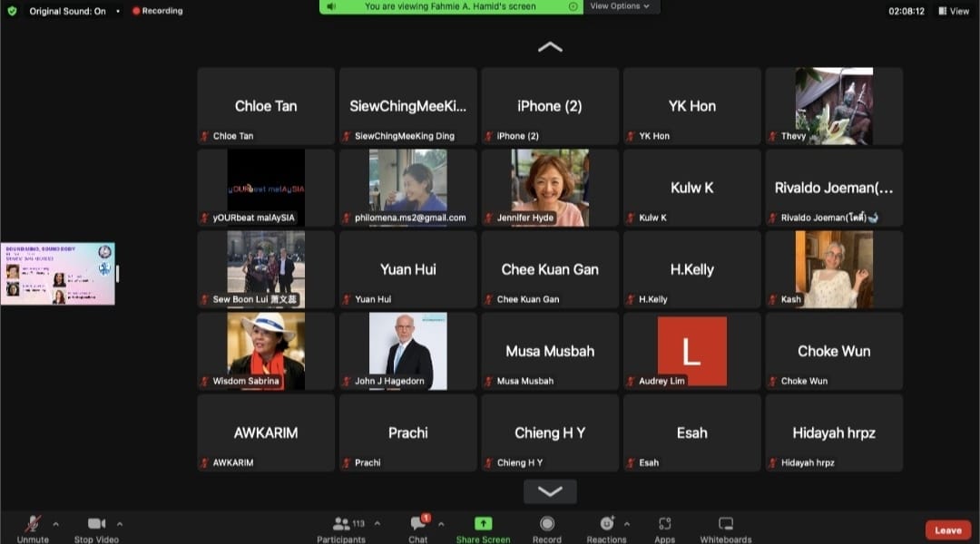Screen dimensions: 980x544
Task: Open the Participants panel
Action: [x=341, y=526]
